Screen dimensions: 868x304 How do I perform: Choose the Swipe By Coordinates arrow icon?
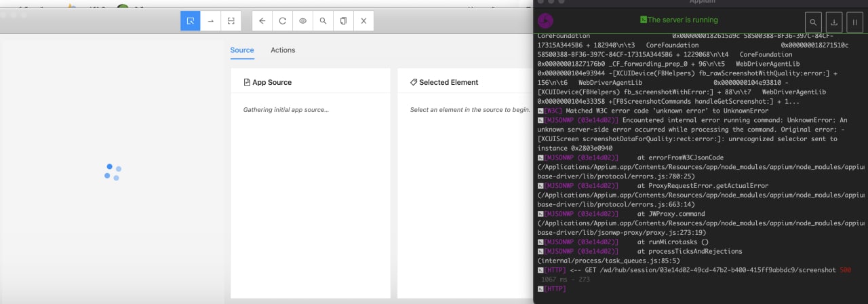[211, 21]
